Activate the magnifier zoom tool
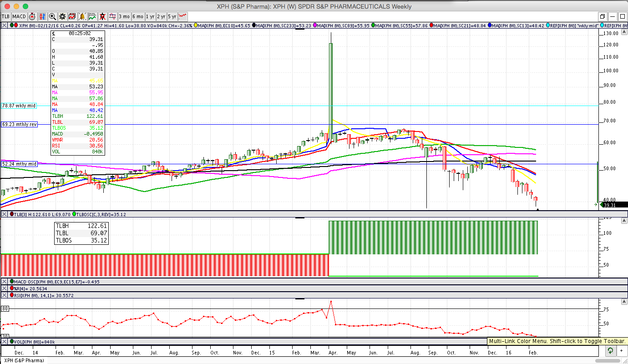This screenshot has height=364, width=628. 52,16
